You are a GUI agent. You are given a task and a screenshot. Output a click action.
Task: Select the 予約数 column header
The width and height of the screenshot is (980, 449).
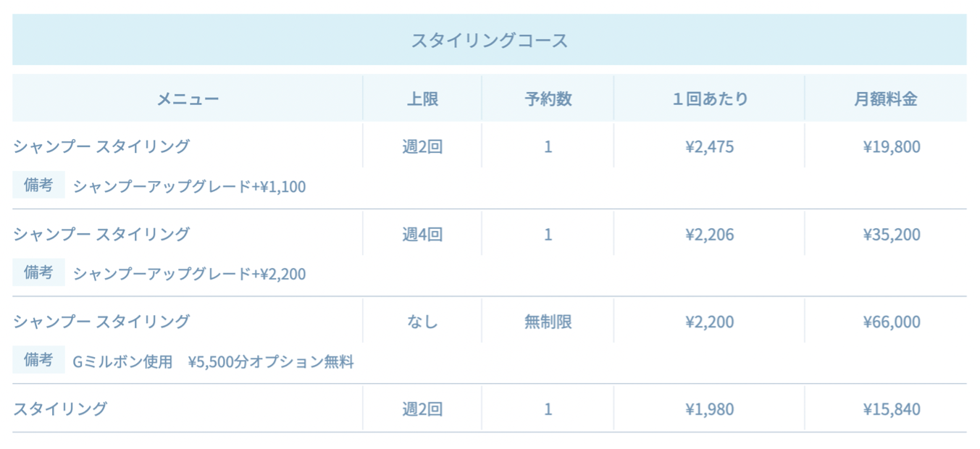(548, 99)
